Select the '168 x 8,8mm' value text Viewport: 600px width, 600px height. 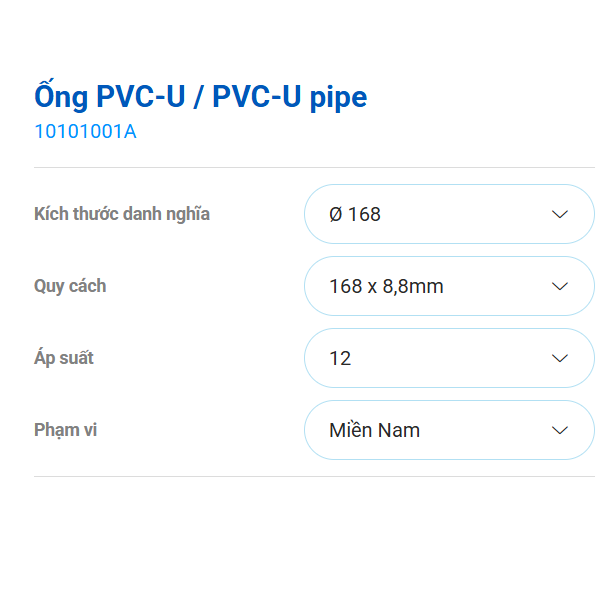pos(386,286)
